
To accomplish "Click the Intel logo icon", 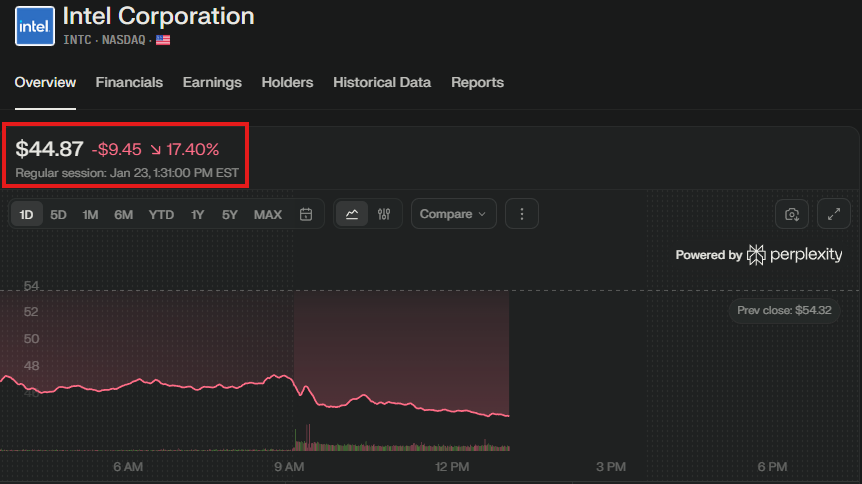I will [x=35, y=26].
